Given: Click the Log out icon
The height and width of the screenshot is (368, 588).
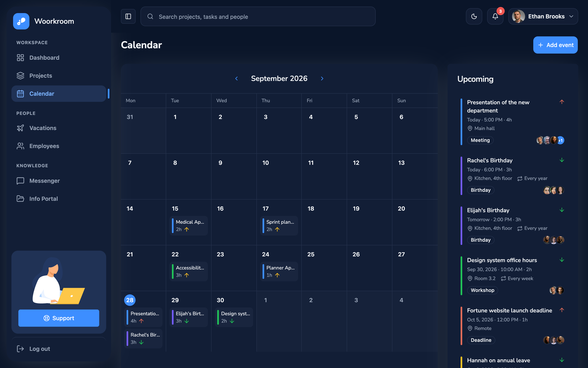Looking at the screenshot, I should (x=20, y=349).
